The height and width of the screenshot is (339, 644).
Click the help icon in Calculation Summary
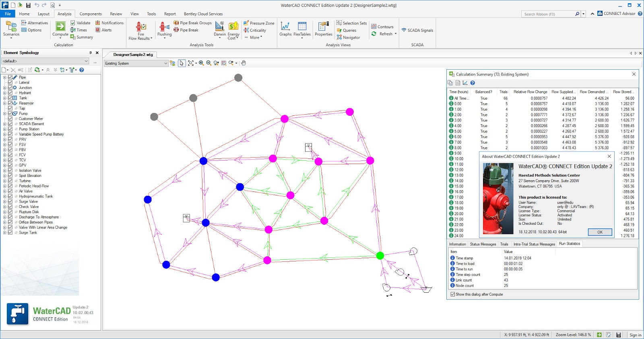tap(473, 83)
